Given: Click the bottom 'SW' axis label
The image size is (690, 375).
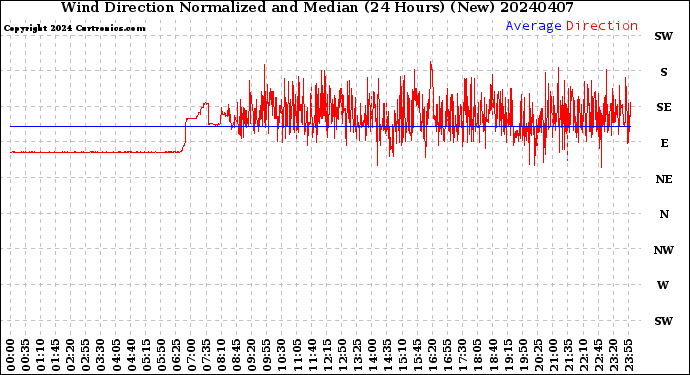Looking at the screenshot, I should coord(663,321).
